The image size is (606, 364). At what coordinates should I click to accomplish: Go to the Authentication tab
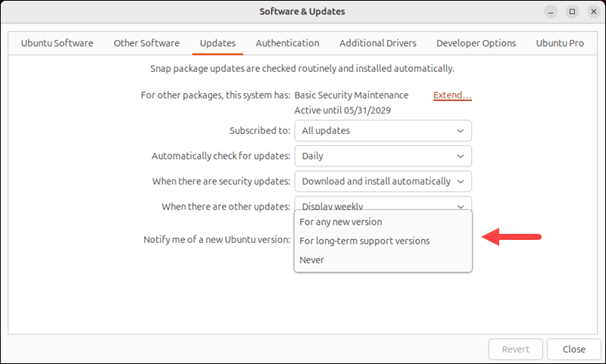(287, 43)
